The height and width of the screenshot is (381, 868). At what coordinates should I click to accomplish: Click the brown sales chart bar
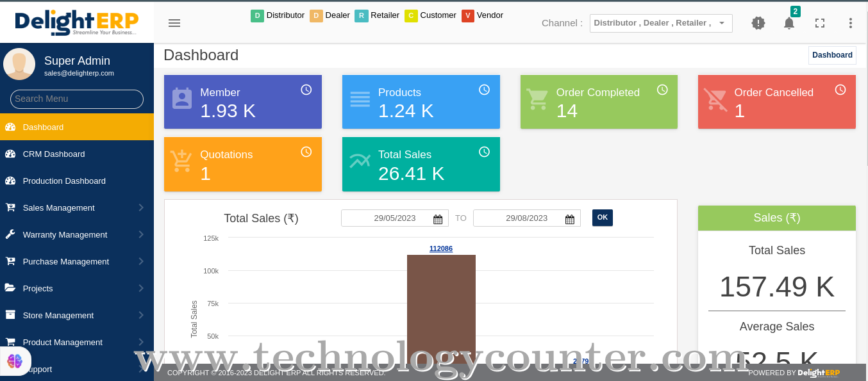pyautogui.click(x=441, y=309)
